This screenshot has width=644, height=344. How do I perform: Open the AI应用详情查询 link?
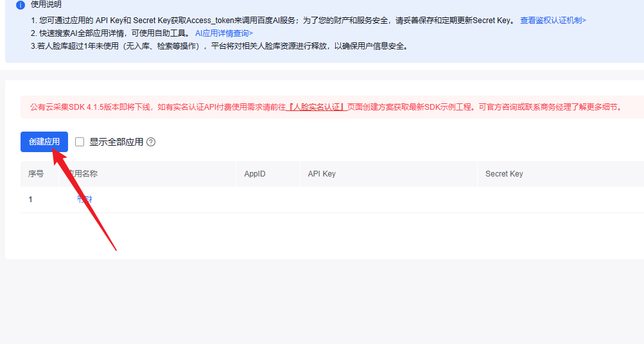click(224, 33)
